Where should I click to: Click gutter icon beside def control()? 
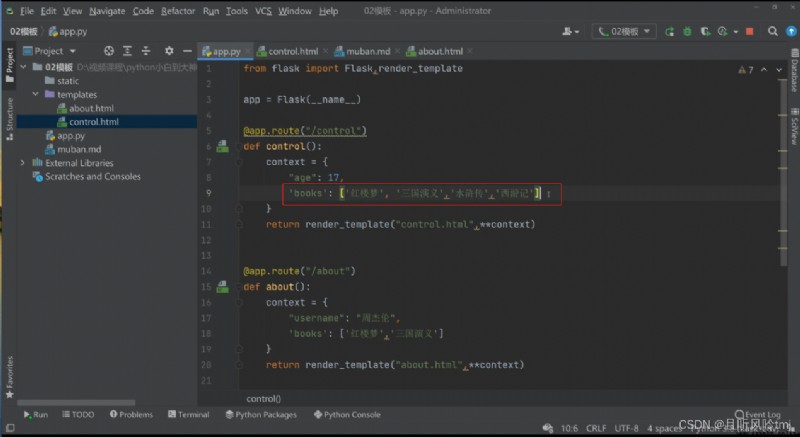[x=222, y=147]
